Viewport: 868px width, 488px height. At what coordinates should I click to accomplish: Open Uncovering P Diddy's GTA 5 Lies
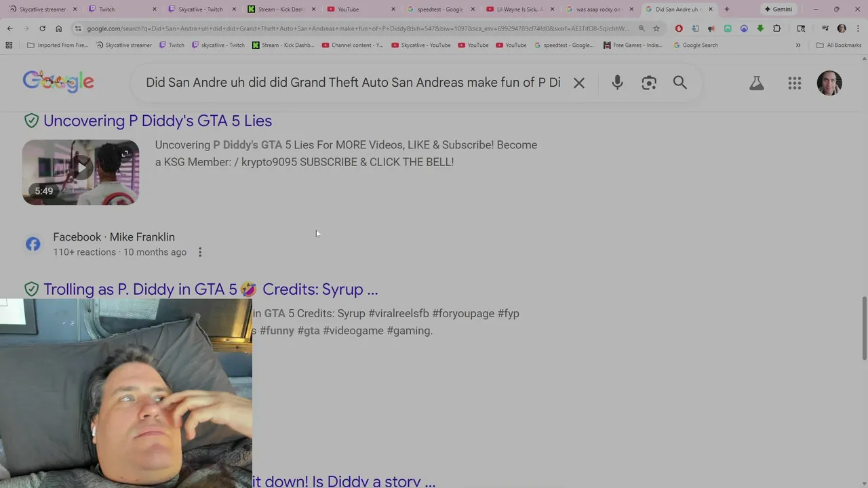[157, 121]
